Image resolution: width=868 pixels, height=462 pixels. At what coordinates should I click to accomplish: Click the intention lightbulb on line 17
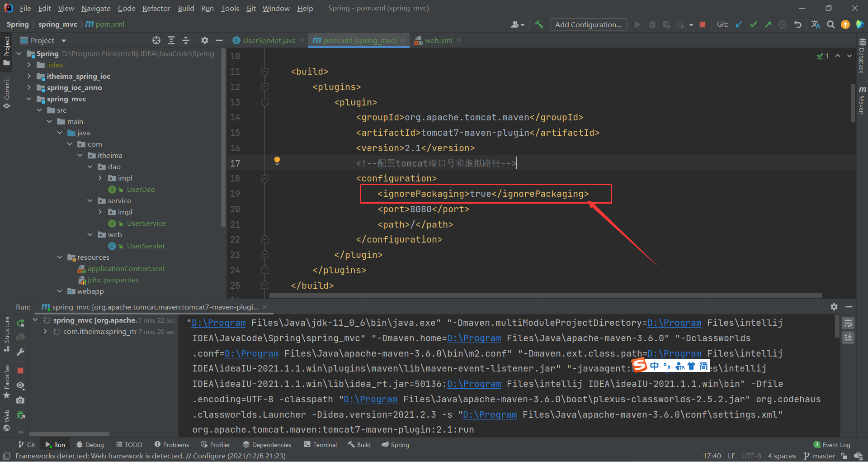[x=277, y=160]
